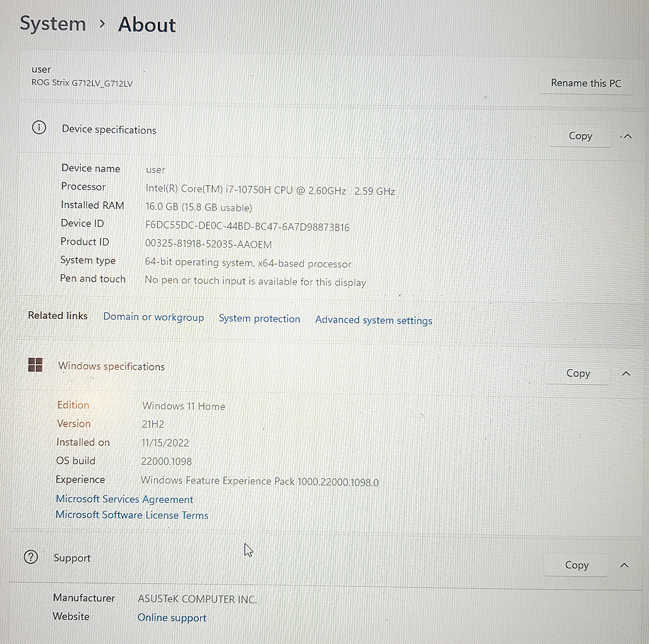Click the 64-bit operating system text

click(248, 263)
